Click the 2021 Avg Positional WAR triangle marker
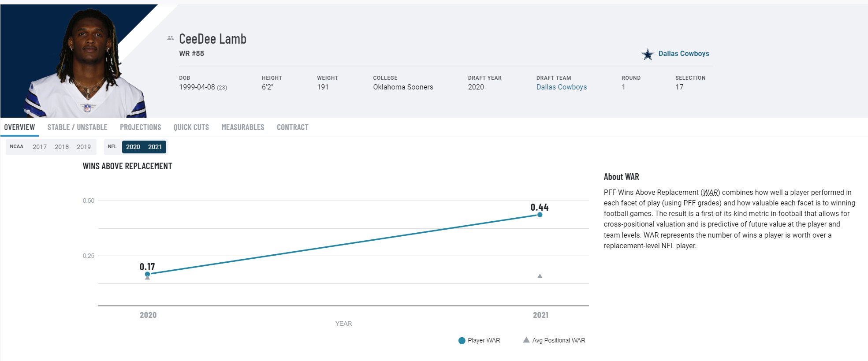The image size is (868, 361). tap(540, 276)
